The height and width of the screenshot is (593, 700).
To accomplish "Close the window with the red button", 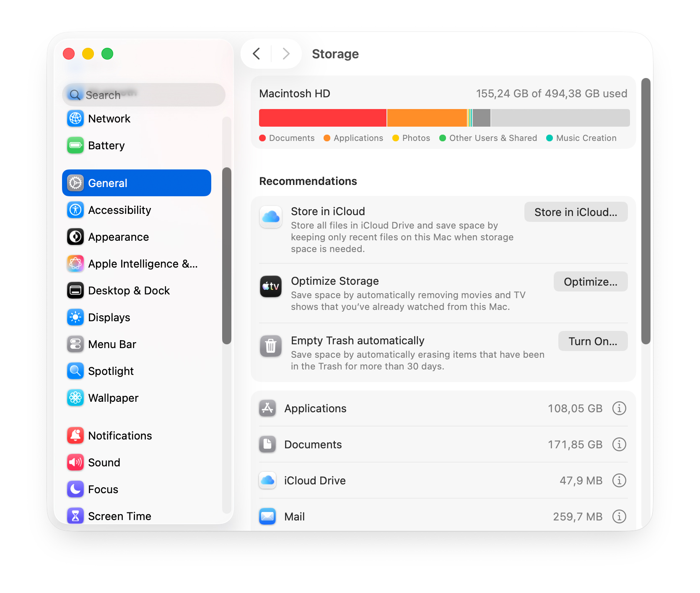I will tap(69, 54).
